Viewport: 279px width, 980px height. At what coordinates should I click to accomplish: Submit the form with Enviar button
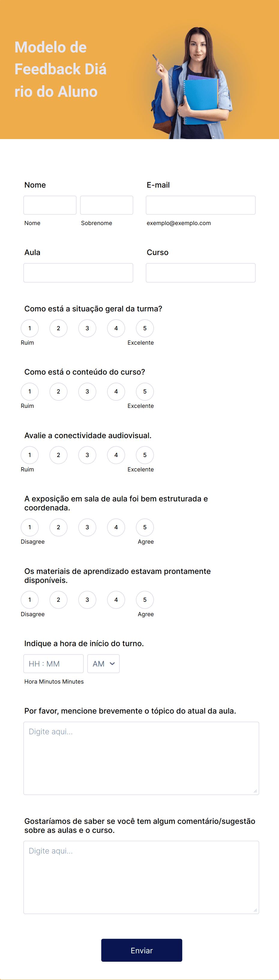(x=142, y=950)
